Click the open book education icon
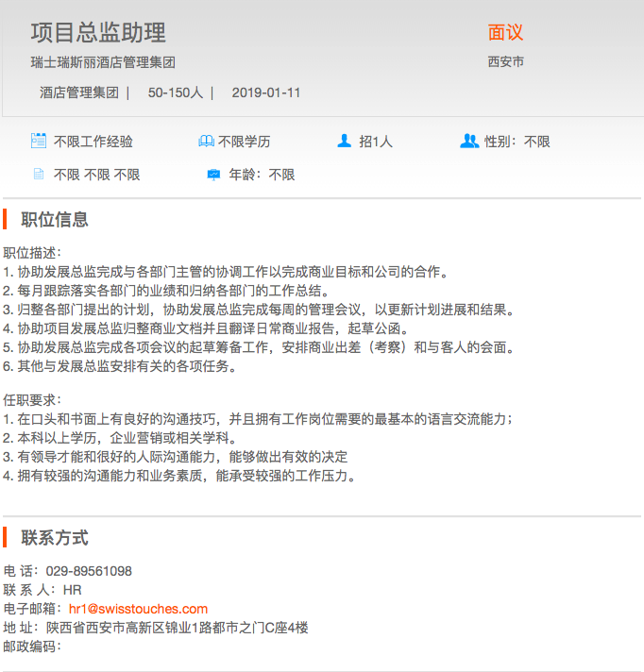The width and height of the screenshot is (644, 672). [206, 142]
